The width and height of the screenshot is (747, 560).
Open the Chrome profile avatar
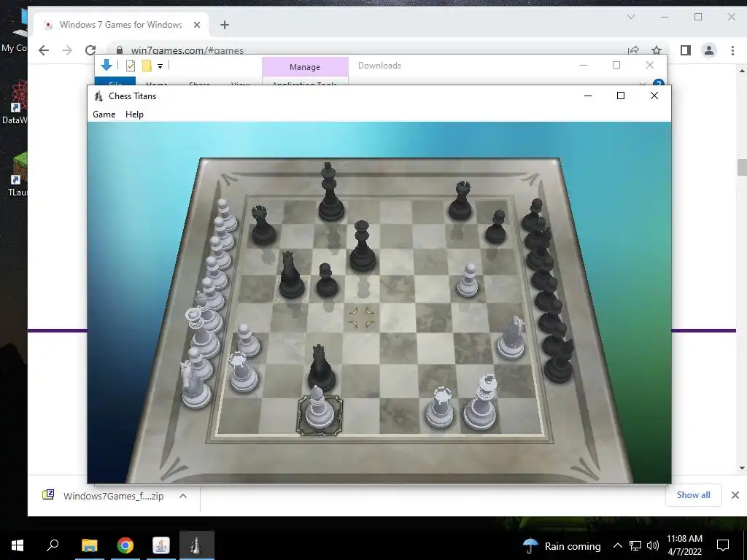click(x=709, y=50)
